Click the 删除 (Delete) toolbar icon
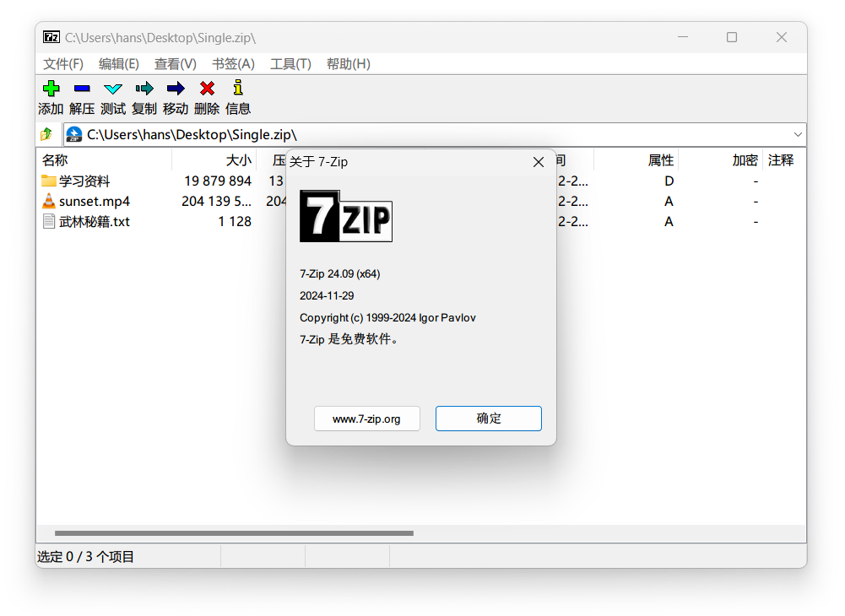Viewport: 845px width, 616px height. 206,88
